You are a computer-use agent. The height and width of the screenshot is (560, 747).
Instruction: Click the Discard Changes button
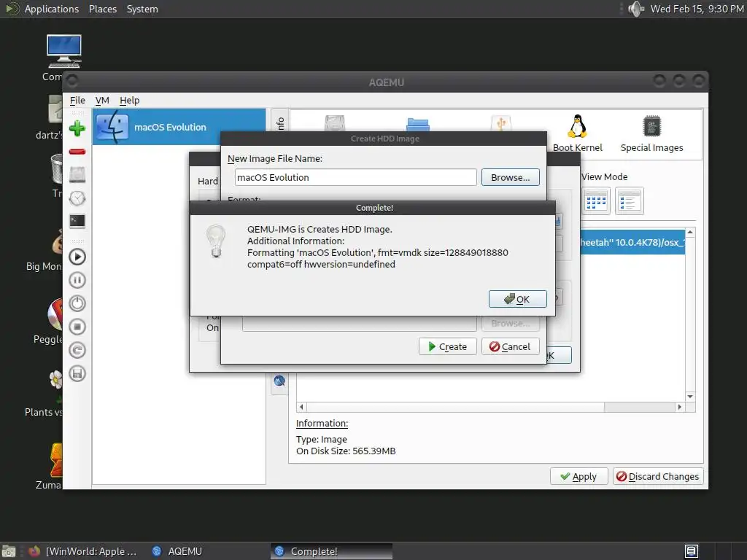coord(658,476)
